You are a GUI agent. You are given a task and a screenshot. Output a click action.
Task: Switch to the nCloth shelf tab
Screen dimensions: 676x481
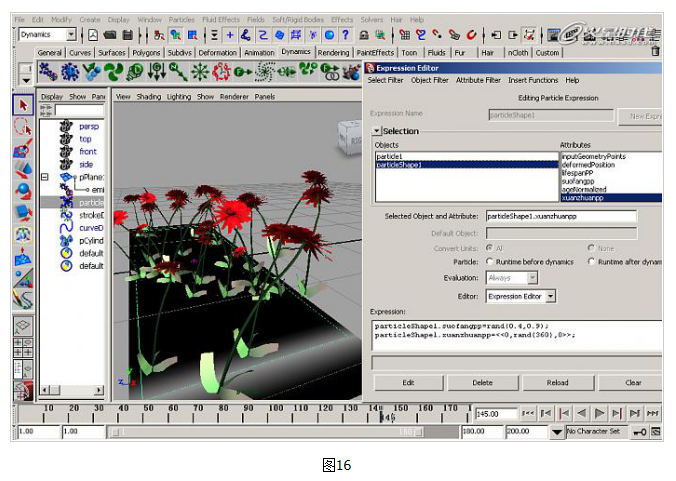point(518,53)
